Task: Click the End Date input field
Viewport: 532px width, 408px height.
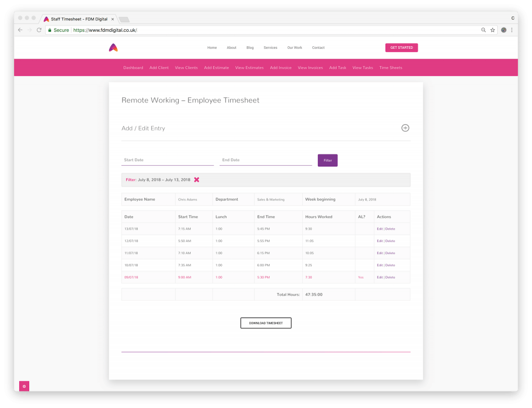Action: (265, 160)
